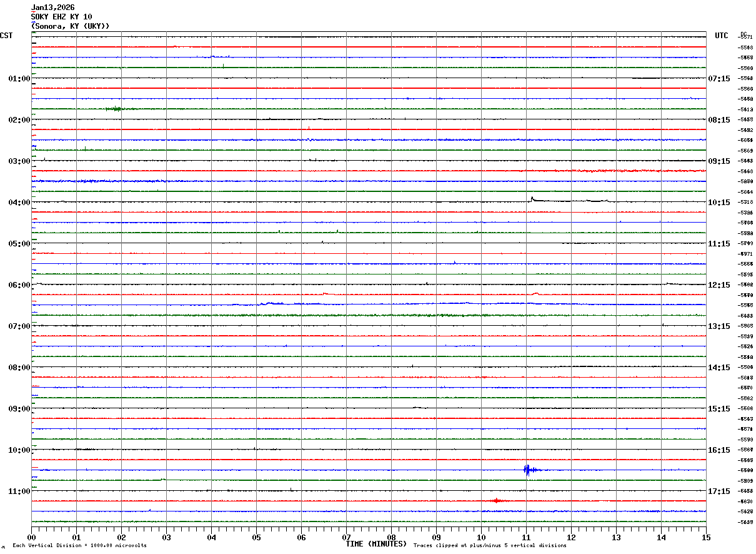Select the '(Sonora, KY (UKY))' location text
Viewport: 756px width, 554px height.
tap(71, 26)
